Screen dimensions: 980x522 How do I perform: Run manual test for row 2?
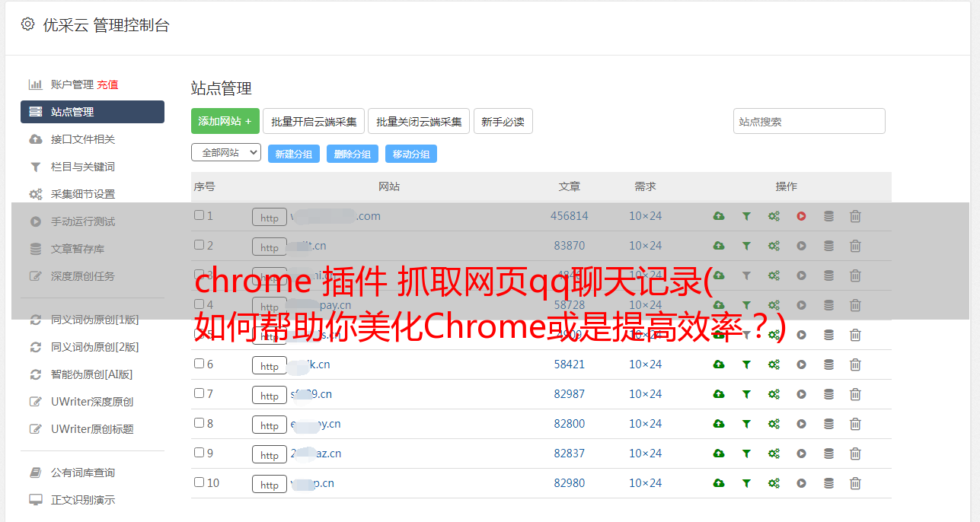801,246
